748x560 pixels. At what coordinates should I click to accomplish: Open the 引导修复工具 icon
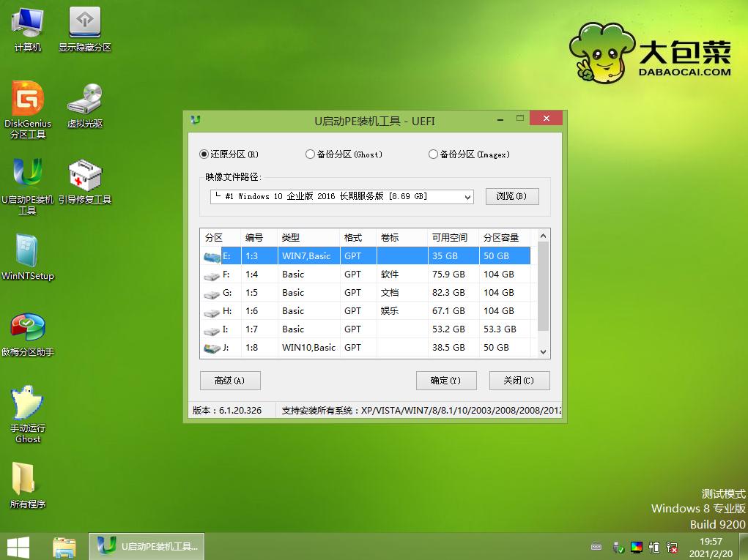point(85,182)
